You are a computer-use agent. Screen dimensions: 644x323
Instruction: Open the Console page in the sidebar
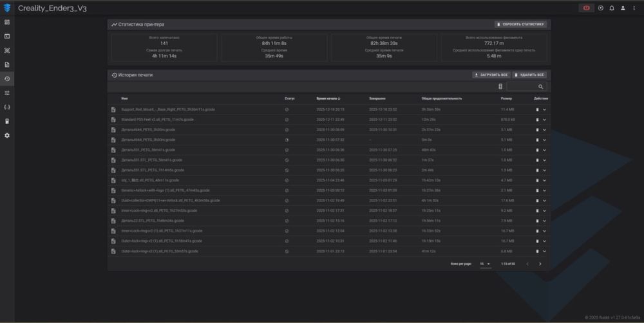point(7,36)
